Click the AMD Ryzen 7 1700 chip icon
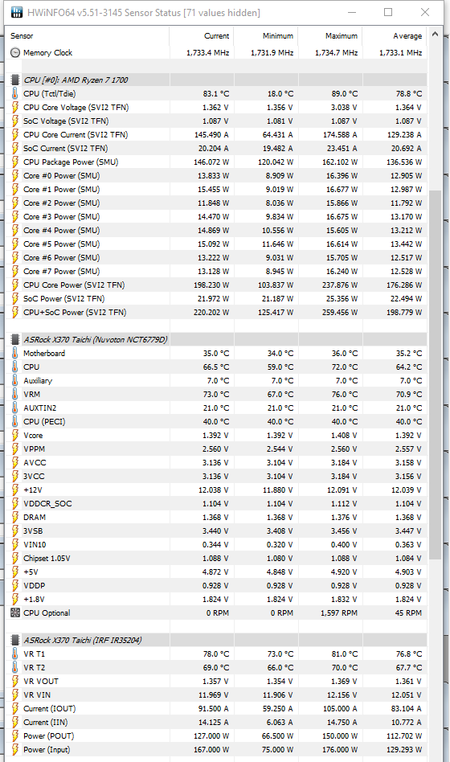450x762 pixels. coord(16,80)
